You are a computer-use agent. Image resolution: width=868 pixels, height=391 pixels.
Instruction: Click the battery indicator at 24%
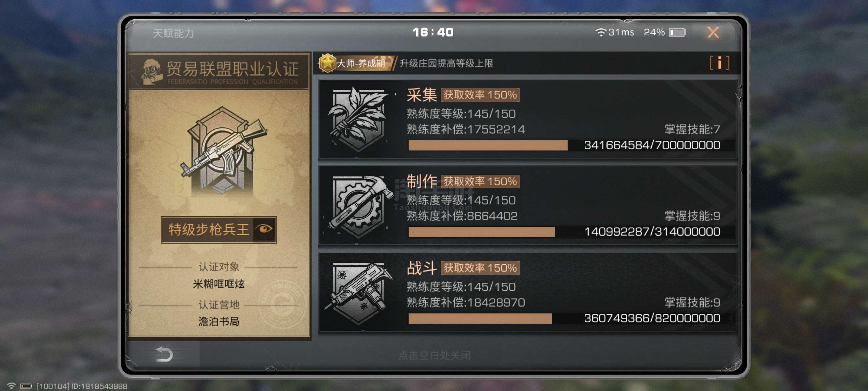pos(664,32)
